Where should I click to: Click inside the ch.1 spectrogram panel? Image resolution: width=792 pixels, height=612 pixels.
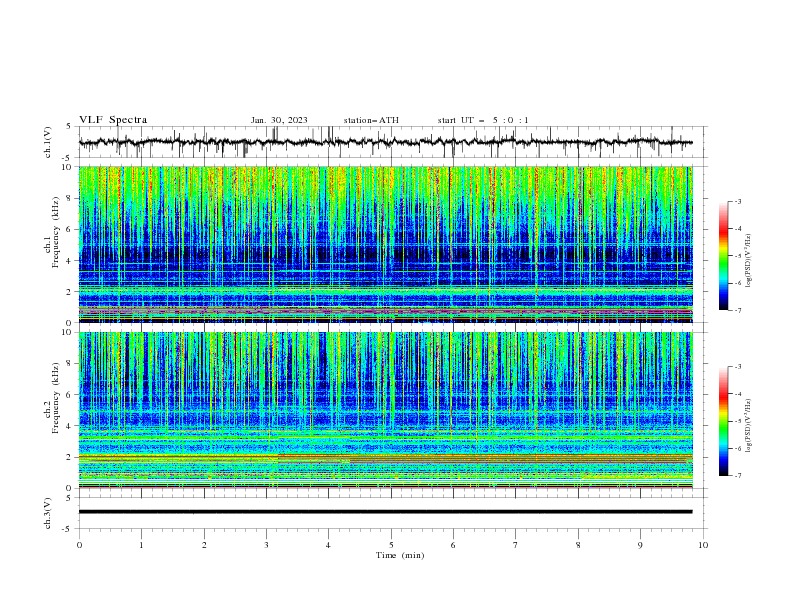(385, 244)
